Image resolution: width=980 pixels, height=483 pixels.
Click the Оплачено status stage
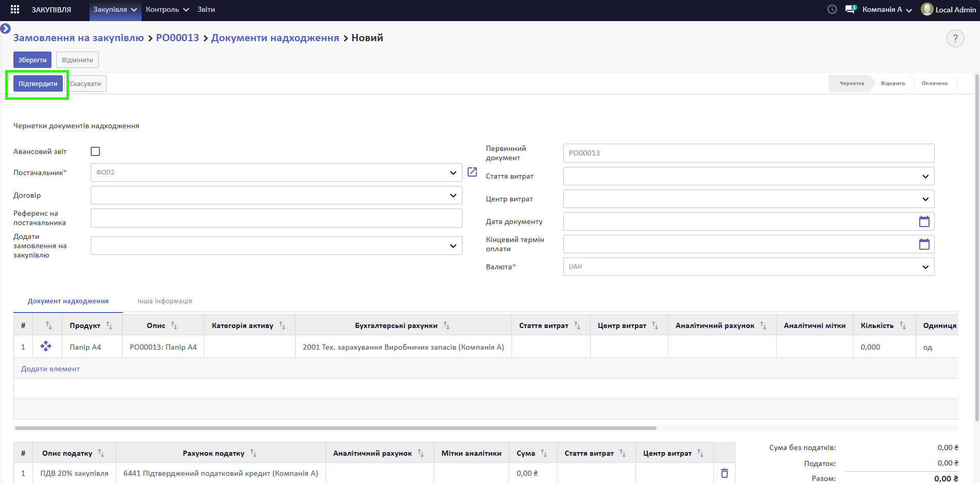[935, 83]
